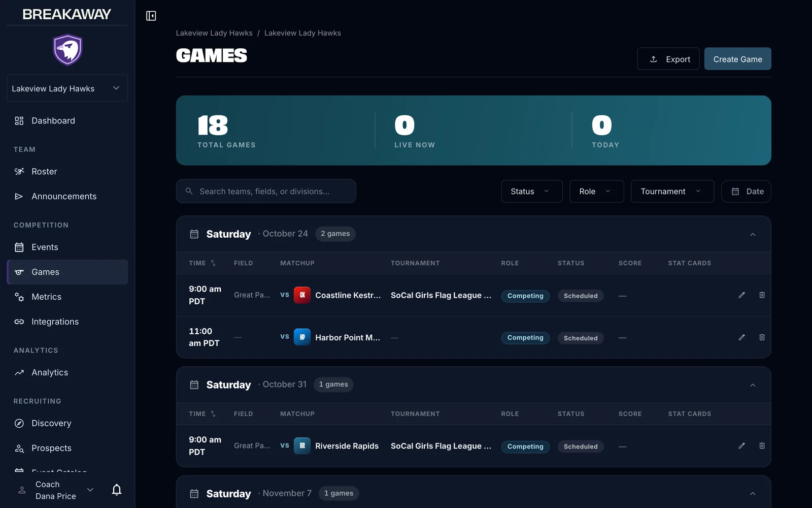The height and width of the screenshot is (508, 812).
Task: Open Prospects page
Action: tap(67, 449)
